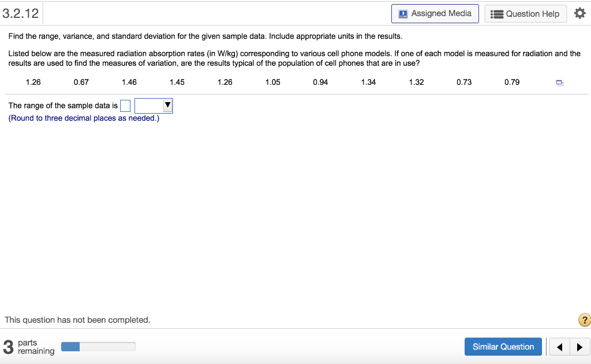
Task: Open the settings gear icon
Action: tap(579, 14)
